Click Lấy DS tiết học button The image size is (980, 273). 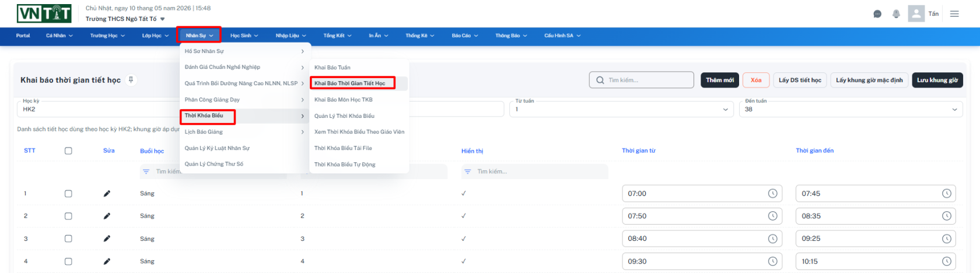(x=800, y=80)
